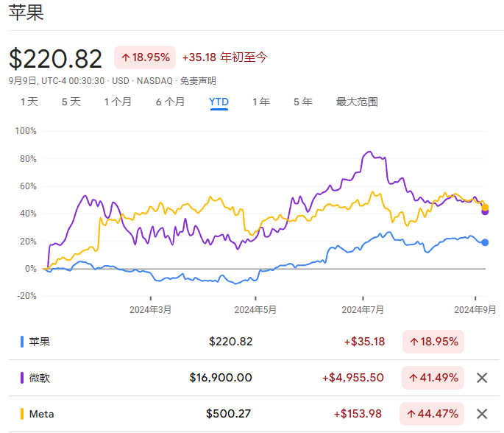Click the 苹果 row in comparison list
The image size is (504, 433).
point(40,342)
